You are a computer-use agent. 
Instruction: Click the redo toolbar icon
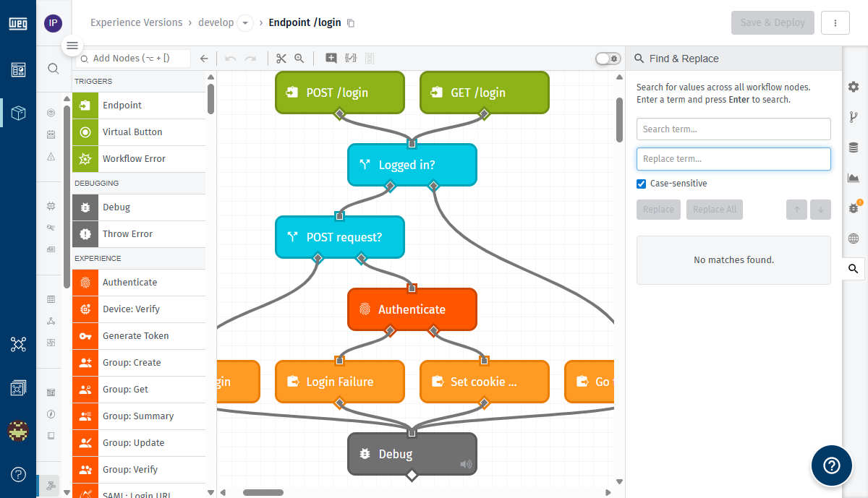pyautogui.click(x=250, y=59)
